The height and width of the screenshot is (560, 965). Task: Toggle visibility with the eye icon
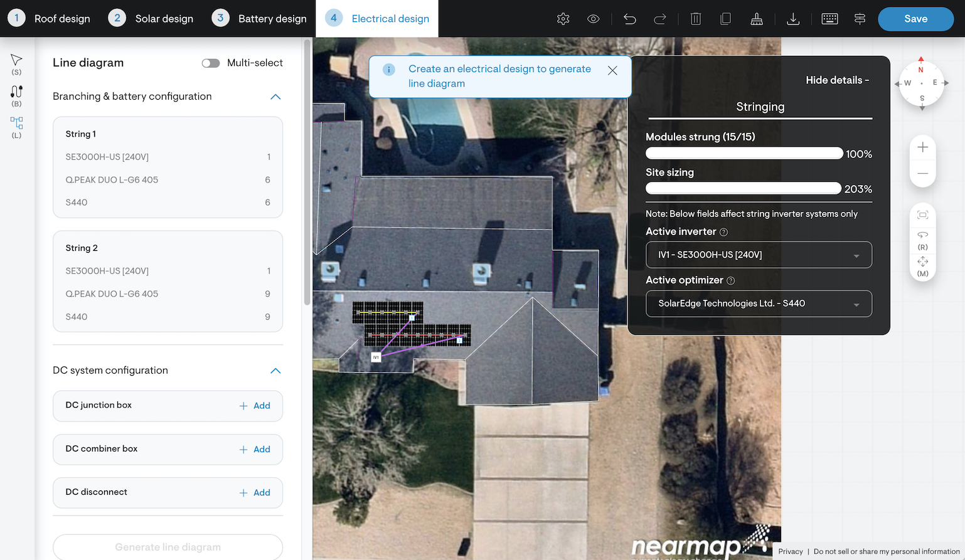click(593, 19)
